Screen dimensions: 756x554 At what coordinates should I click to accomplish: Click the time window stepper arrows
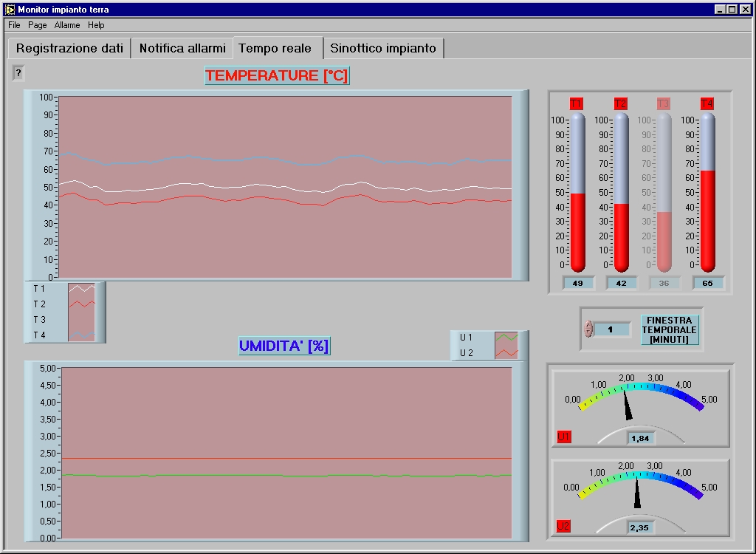(588, 329)
